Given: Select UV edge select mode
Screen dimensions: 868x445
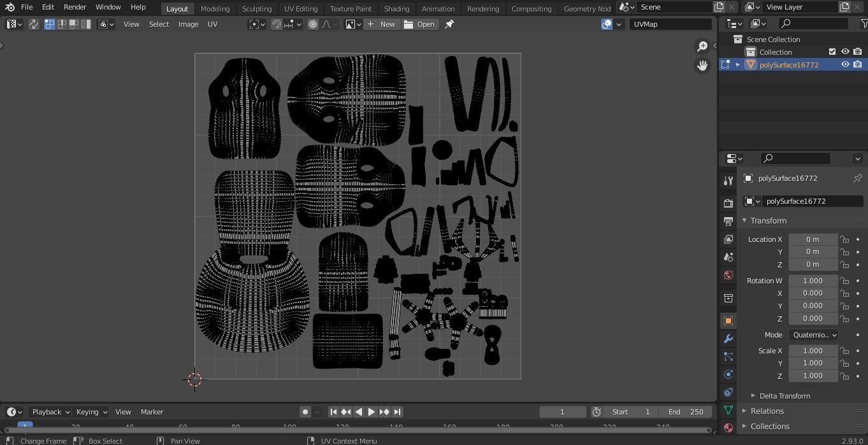Looking at the screenshot, I should [62, 24].
